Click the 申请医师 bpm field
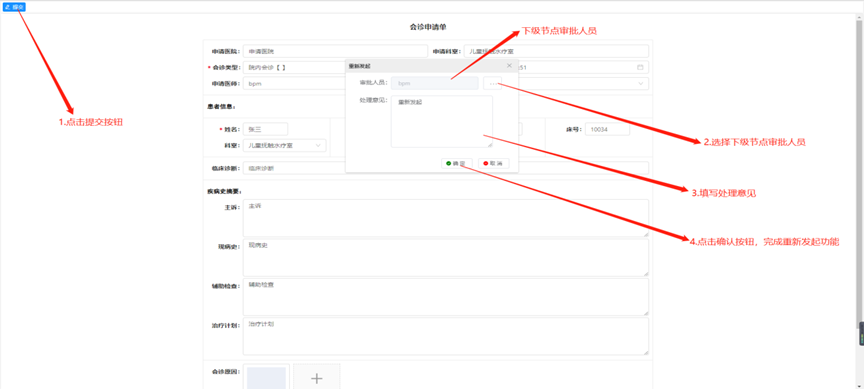This screenshot has width=864, height=389. (294, 83)
